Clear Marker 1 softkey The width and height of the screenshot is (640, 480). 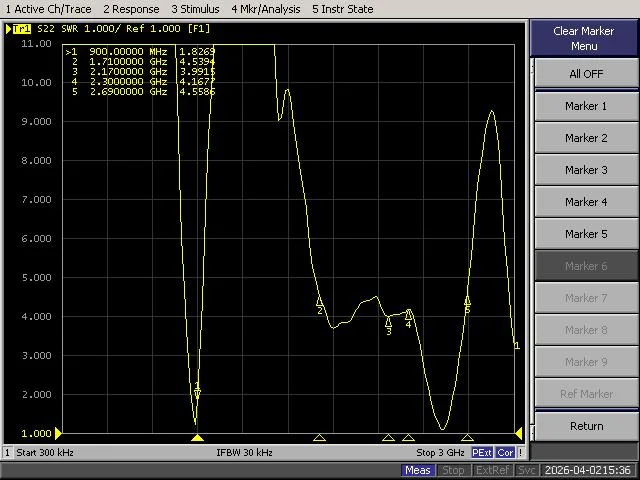tap(586, 106)
